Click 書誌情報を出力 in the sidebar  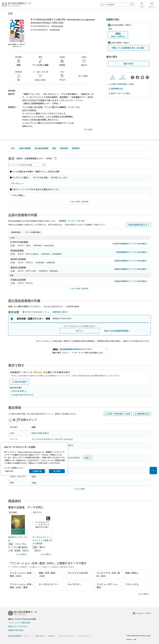coord(116,89)
